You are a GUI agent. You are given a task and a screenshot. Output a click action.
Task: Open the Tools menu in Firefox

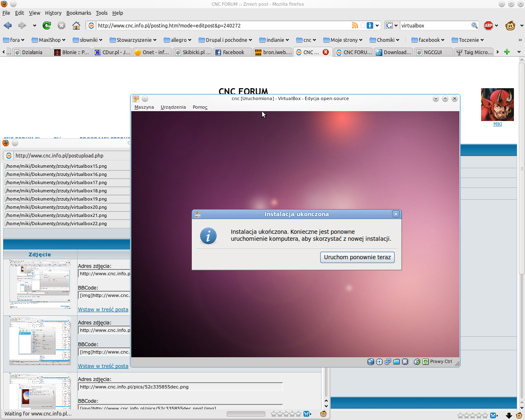pyautogui.click(x=102, y=13)
